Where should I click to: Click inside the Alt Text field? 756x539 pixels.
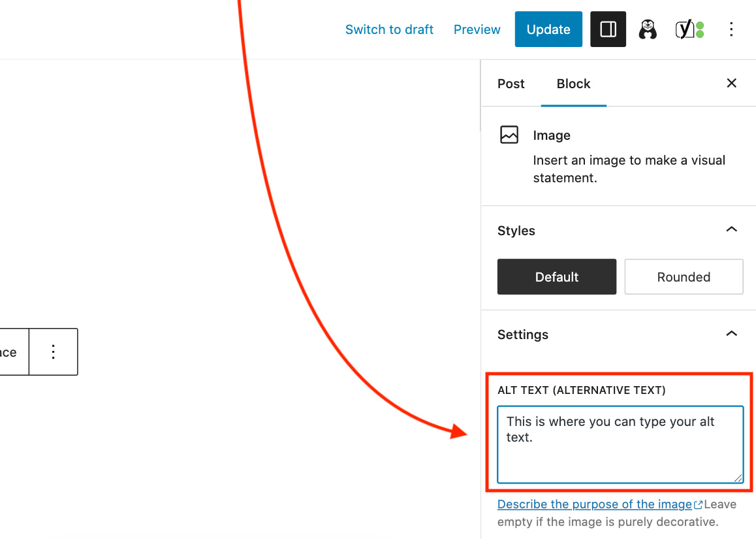pyautogui.click(x=620, y=444)
